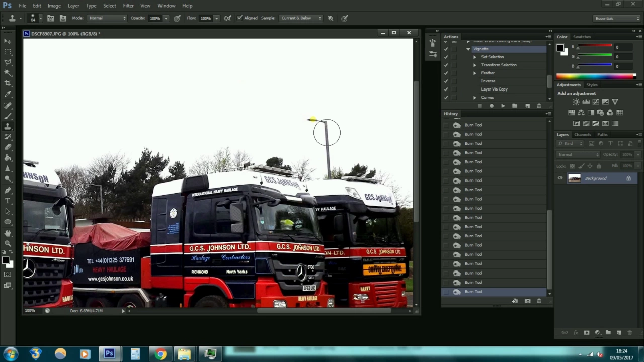
Task: Add an Exposure adjustment
Action: click(605, 102)
